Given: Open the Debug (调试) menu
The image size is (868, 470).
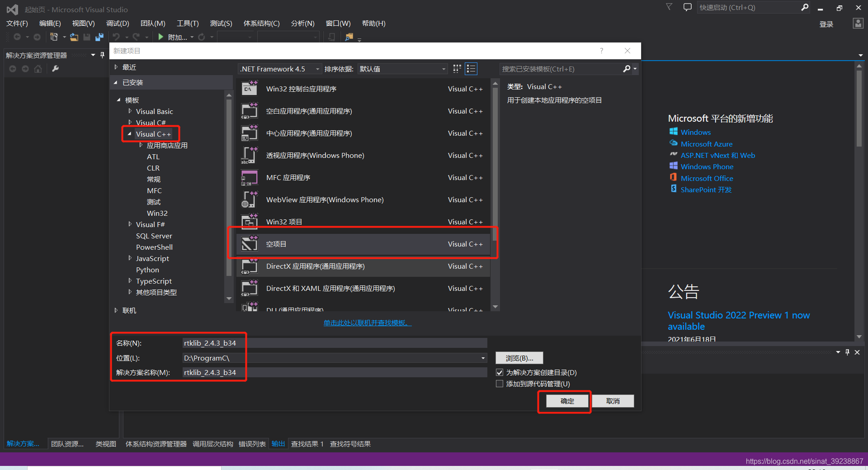Looking at the screenshot, I should (x=118, y=23).
